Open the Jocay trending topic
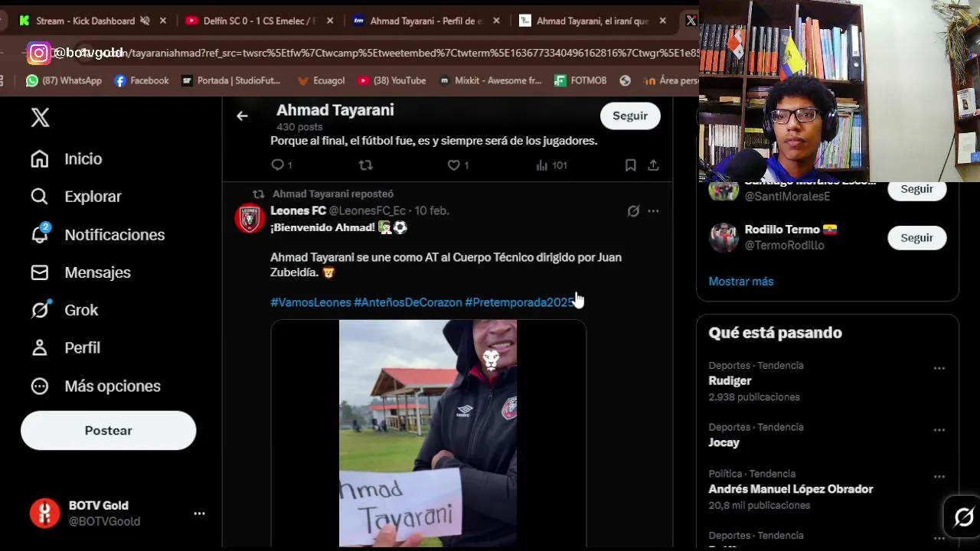The width and height of the screenshot is (980, 551). pos(724,442)
